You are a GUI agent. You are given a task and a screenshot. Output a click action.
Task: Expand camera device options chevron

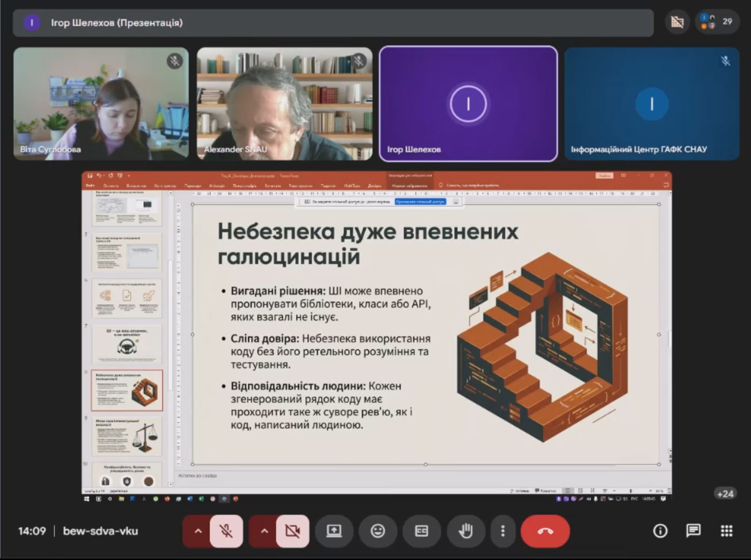coord(265,531)
